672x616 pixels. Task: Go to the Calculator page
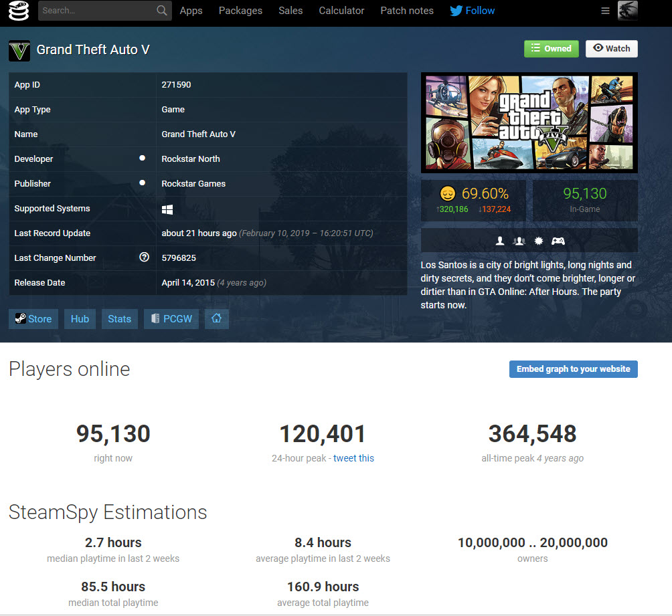click(341, 11)
